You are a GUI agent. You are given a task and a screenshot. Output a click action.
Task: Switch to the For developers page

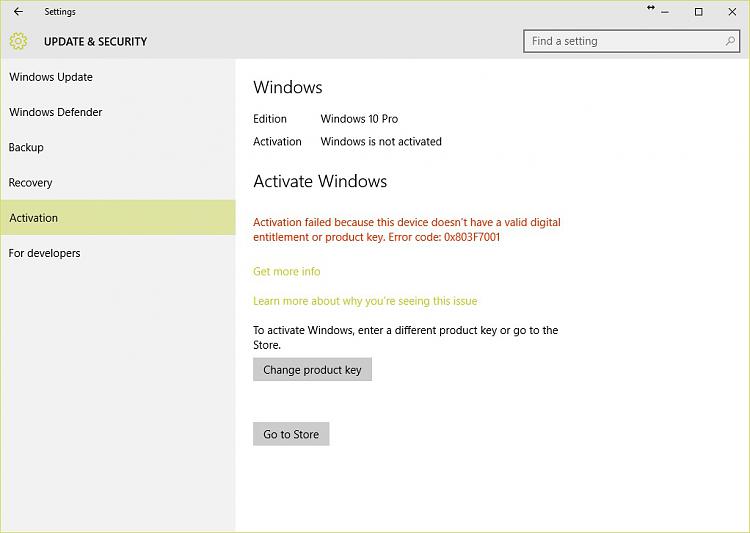tap(44, 253)
